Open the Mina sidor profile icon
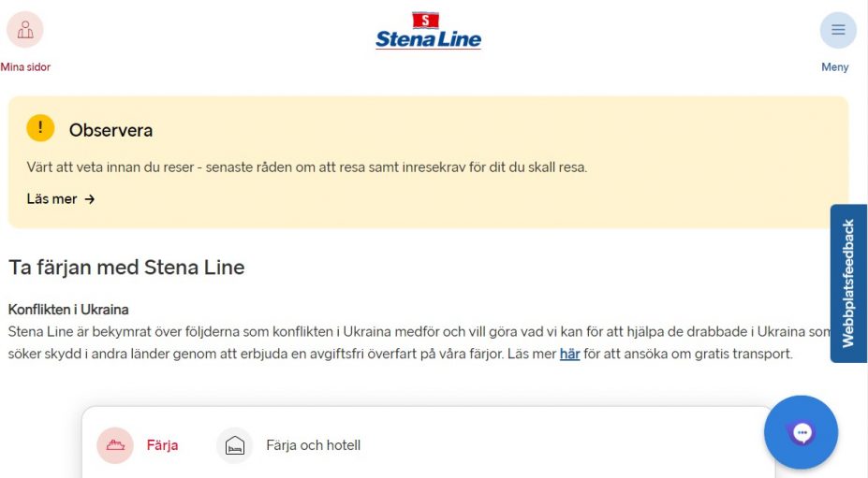This screenshot has width=868, height=478. [x=25, y=30]
